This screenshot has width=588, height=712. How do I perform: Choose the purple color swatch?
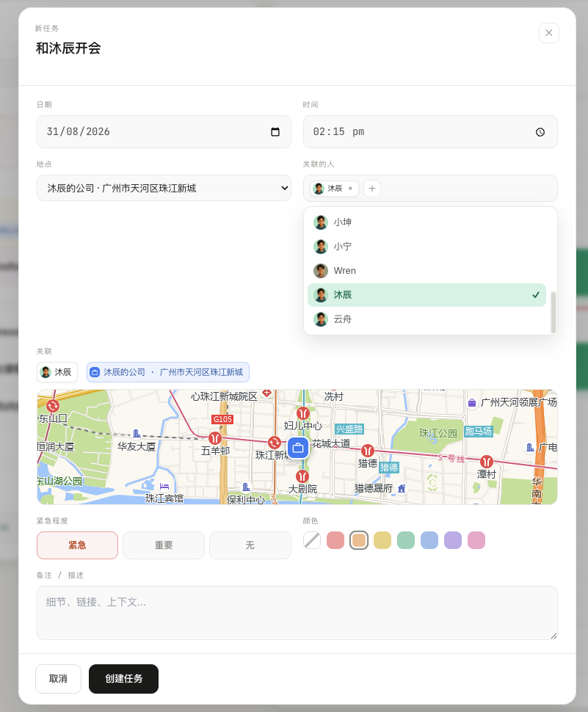pos(453,540)
